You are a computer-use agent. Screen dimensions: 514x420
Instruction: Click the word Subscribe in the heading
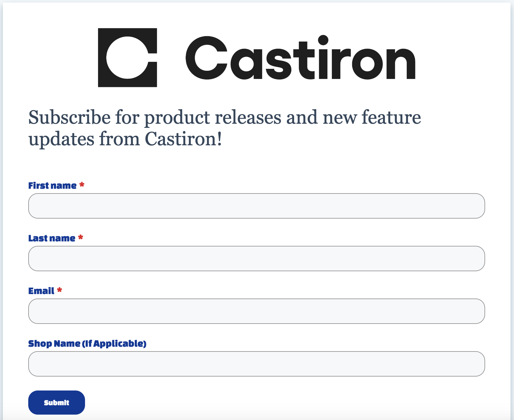click(x=69, y=117)
